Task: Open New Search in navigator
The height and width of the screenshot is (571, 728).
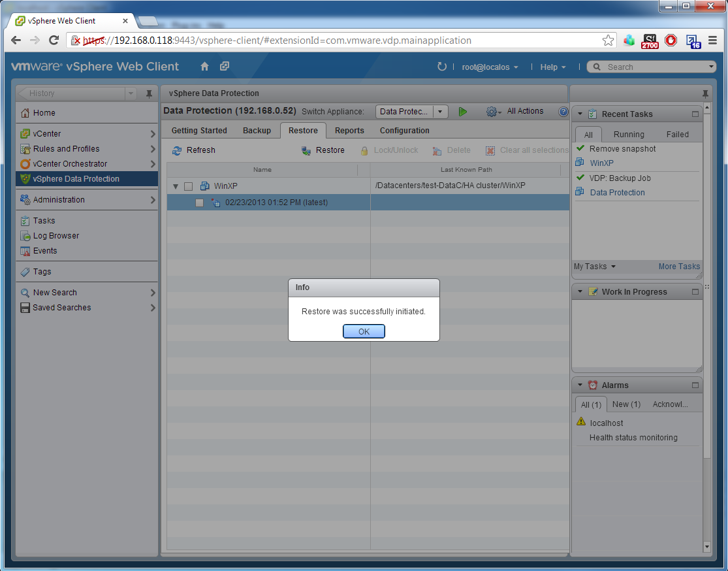Action: 87,292
